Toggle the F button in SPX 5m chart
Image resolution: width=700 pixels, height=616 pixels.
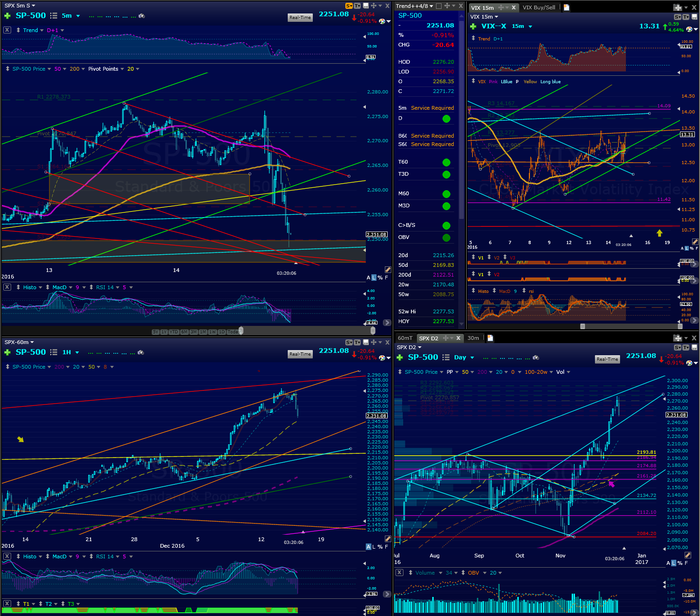pos(386,278)
